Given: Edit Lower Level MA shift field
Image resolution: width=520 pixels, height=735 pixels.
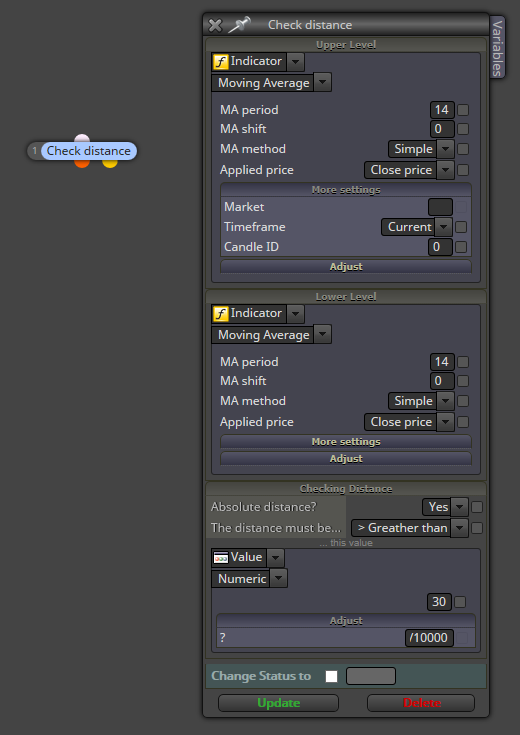Looking at the screenshot, I should [442, 381].
